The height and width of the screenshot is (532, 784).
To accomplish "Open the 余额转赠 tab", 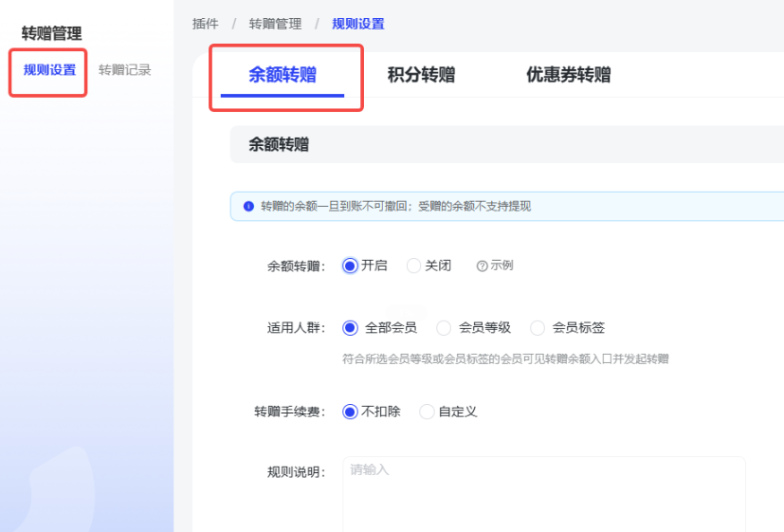I will click(283, 75).
